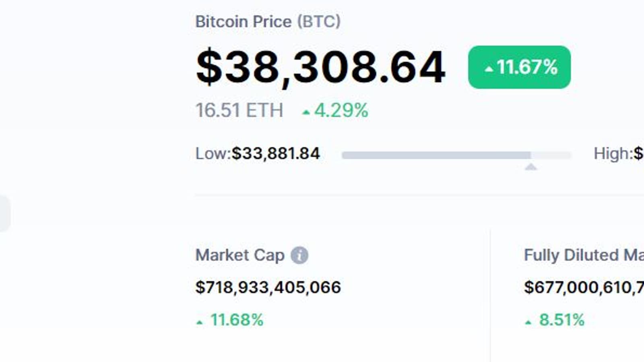Click the Low price value $33,881.84

[276, 154]
